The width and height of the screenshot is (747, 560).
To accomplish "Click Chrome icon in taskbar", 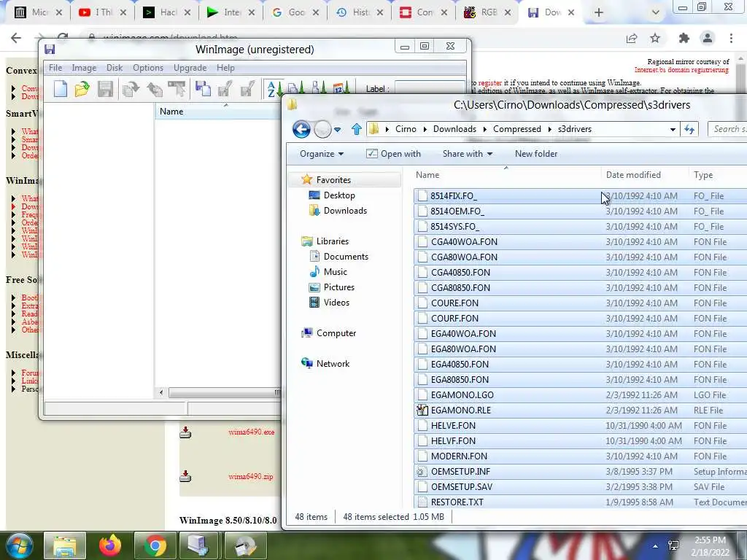I will [155, 545].
